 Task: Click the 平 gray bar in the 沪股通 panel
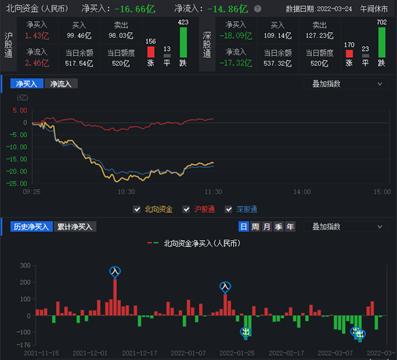[167, 55]
